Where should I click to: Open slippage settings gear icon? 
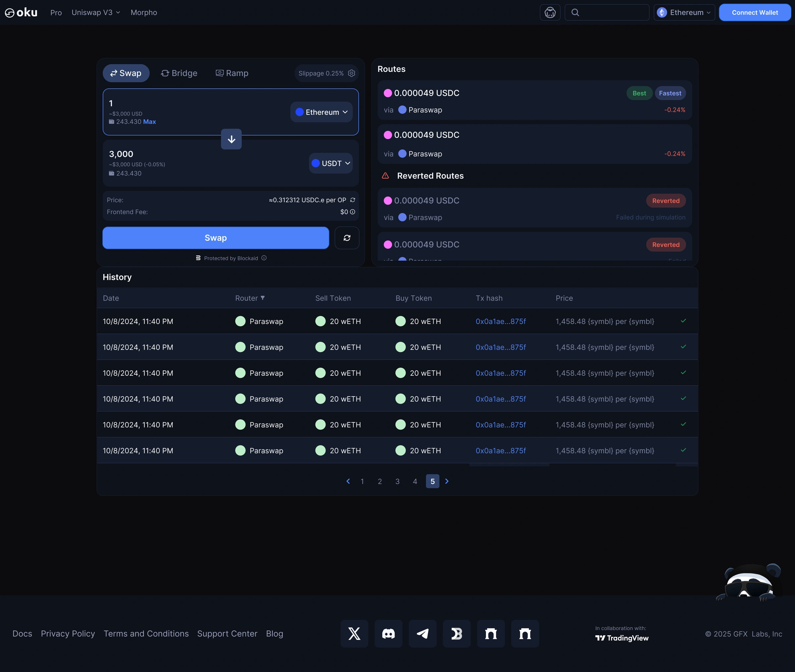coord(351,73)
